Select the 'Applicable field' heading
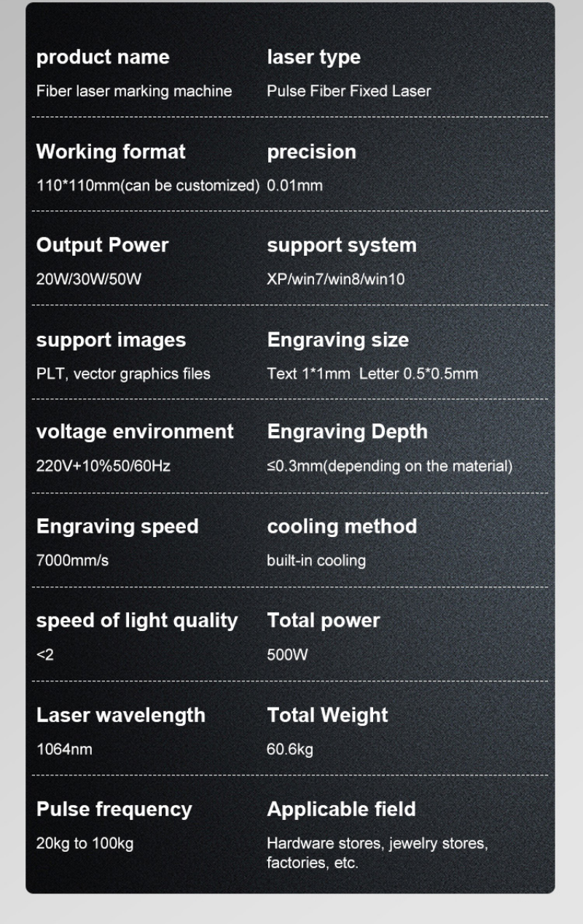Image resolution: width=583 pixels, height=924 pixels. (x=341, y=809)
